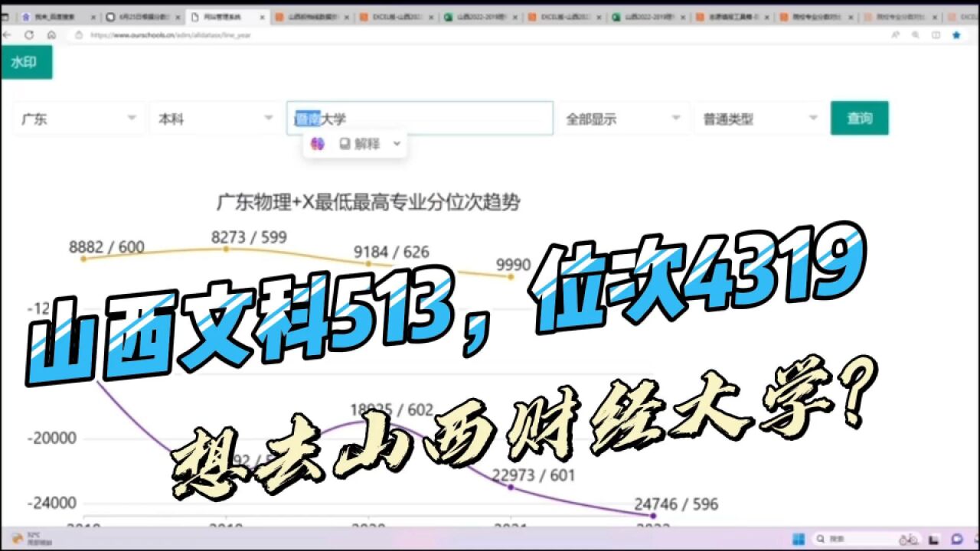This screenshot has width=980, height=551.
Task: Click chart data point 8273 / 599
Action: pos(225,249)
